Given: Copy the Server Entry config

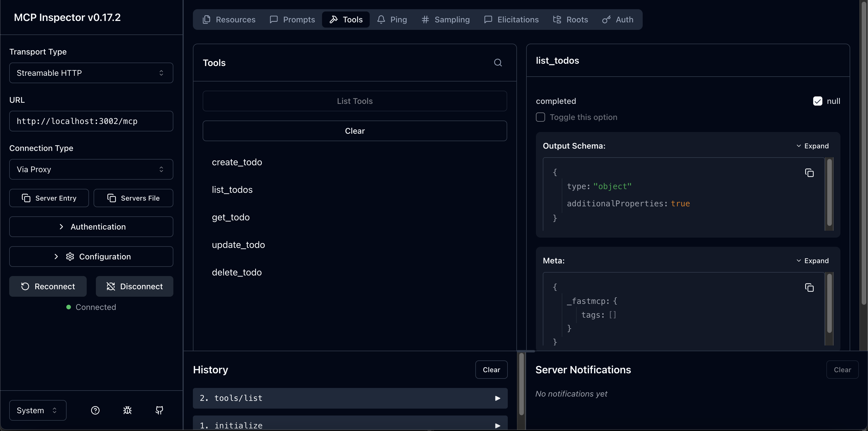Looking at the screenshot, I should pyautogui.click(x=49, y=198).
